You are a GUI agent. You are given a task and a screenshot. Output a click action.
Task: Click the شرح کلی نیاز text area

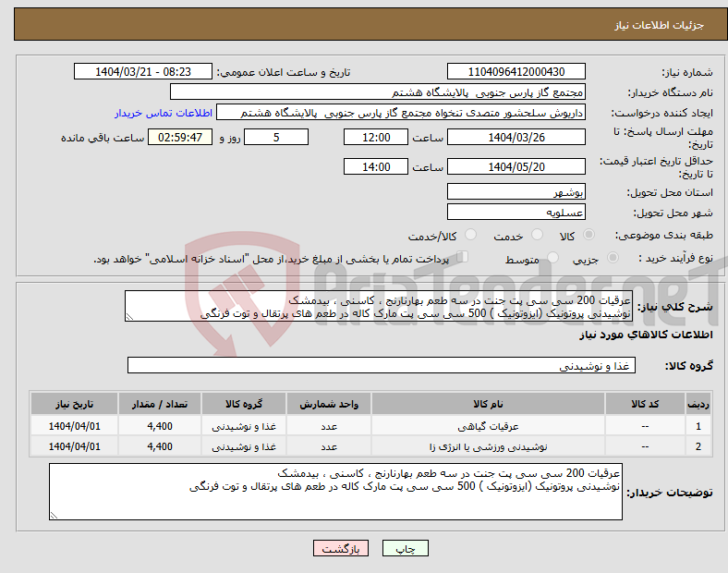(x=379, y=306)
